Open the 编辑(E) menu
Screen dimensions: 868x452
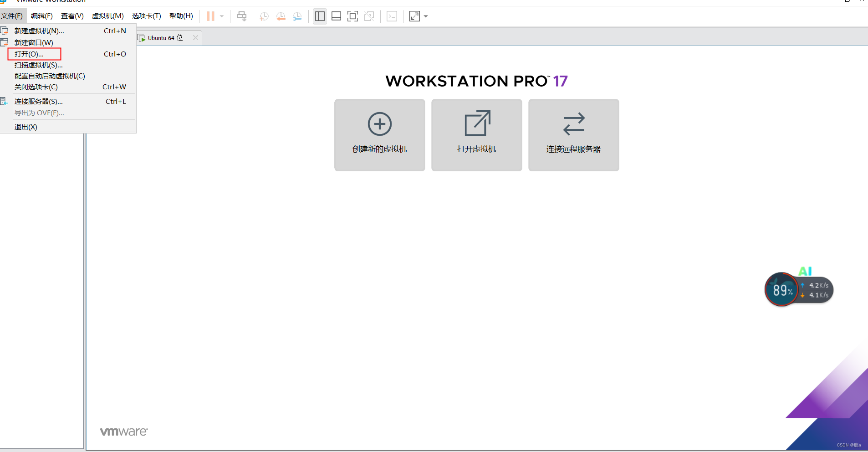pyautogui.click(x=42, y=16)
